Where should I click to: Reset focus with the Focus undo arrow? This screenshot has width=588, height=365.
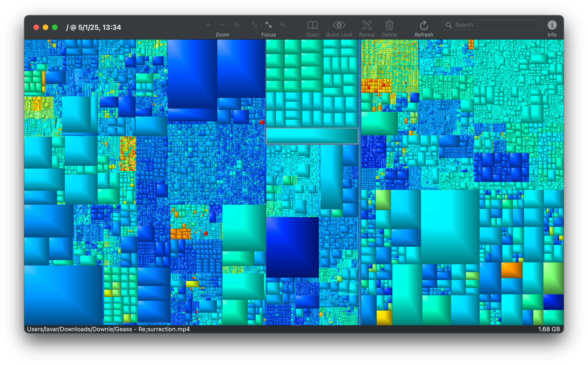click(283, 25)
